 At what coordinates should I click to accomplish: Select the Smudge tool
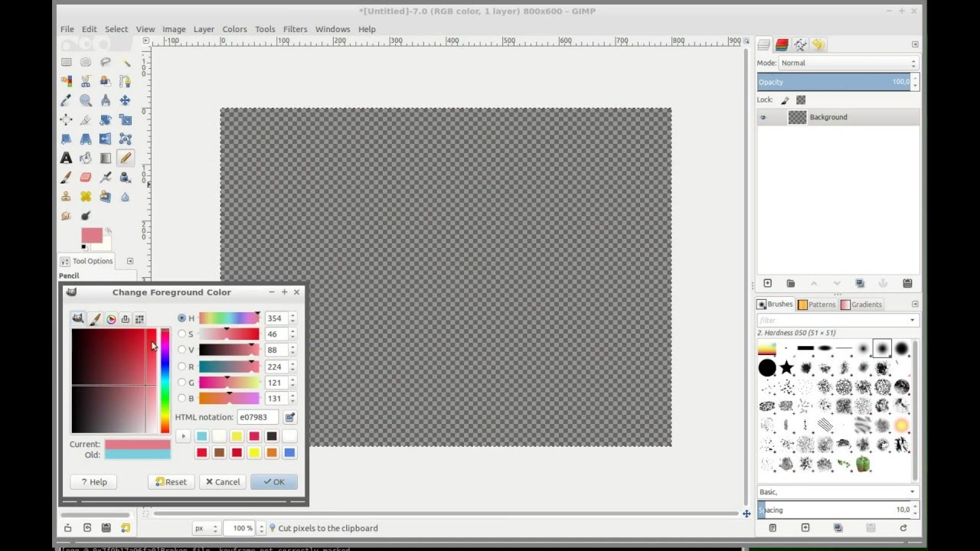[67, 216]
